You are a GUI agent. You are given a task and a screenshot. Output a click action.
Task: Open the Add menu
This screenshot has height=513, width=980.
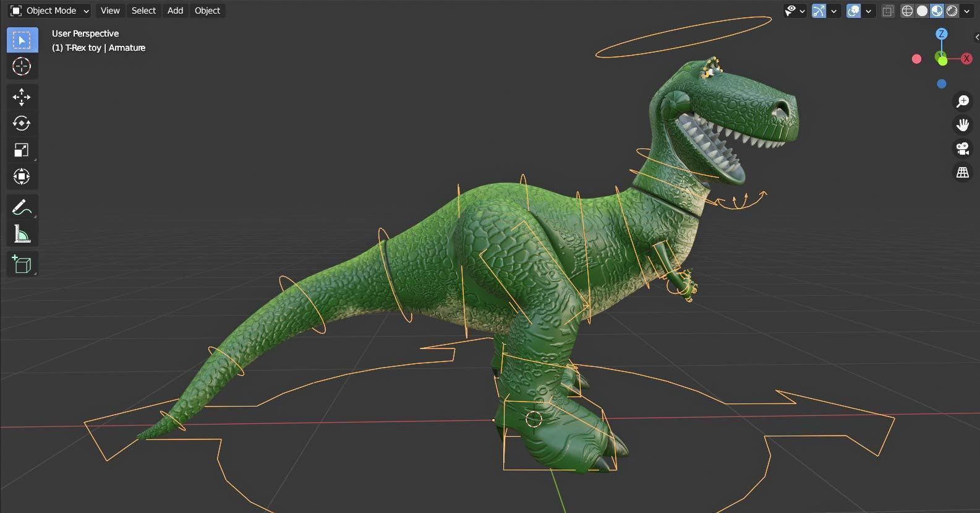tap(175, 11)
